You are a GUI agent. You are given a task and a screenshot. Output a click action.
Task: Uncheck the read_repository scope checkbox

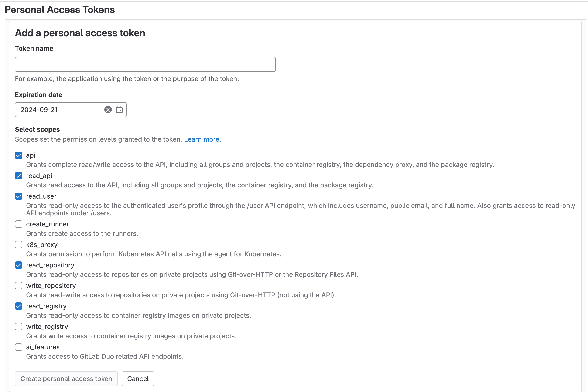click(19, 265)
